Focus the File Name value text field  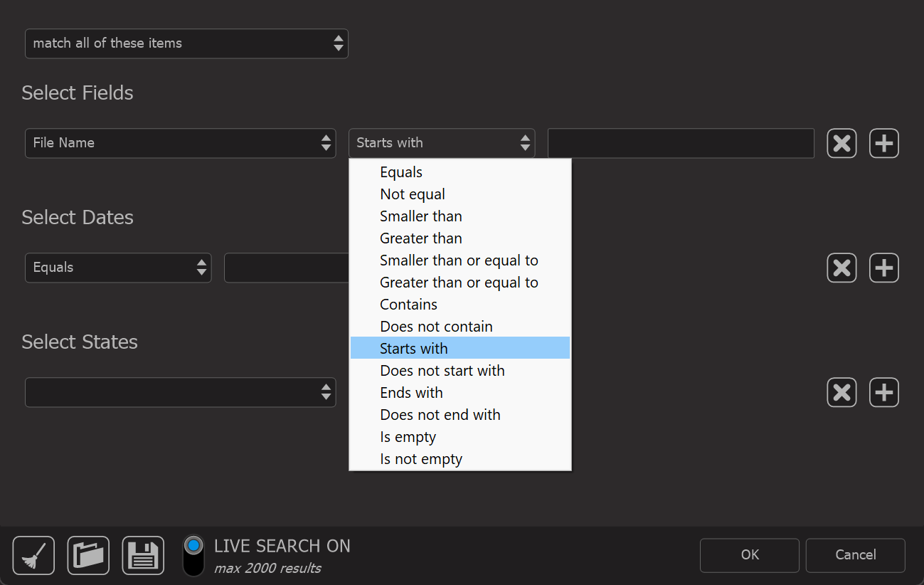pos(681,143)
